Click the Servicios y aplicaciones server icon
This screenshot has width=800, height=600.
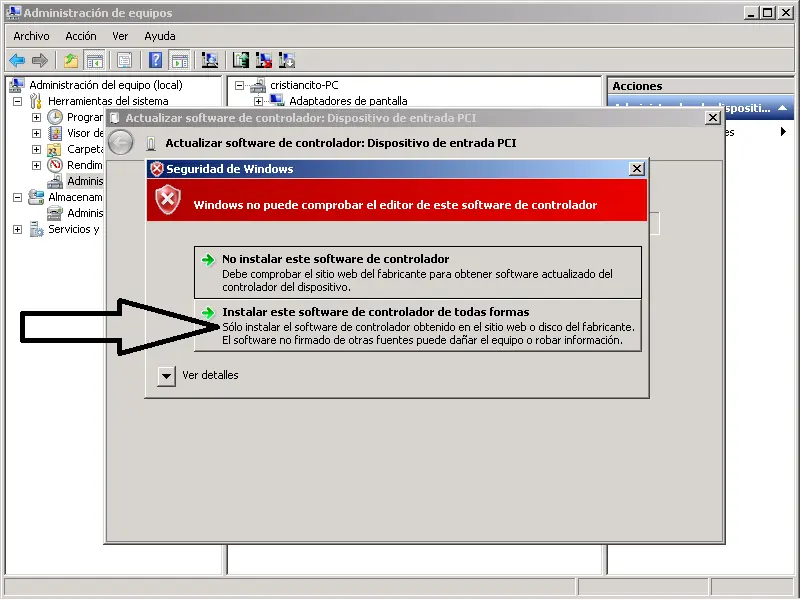pyautogui.click(x=37, y=229)
